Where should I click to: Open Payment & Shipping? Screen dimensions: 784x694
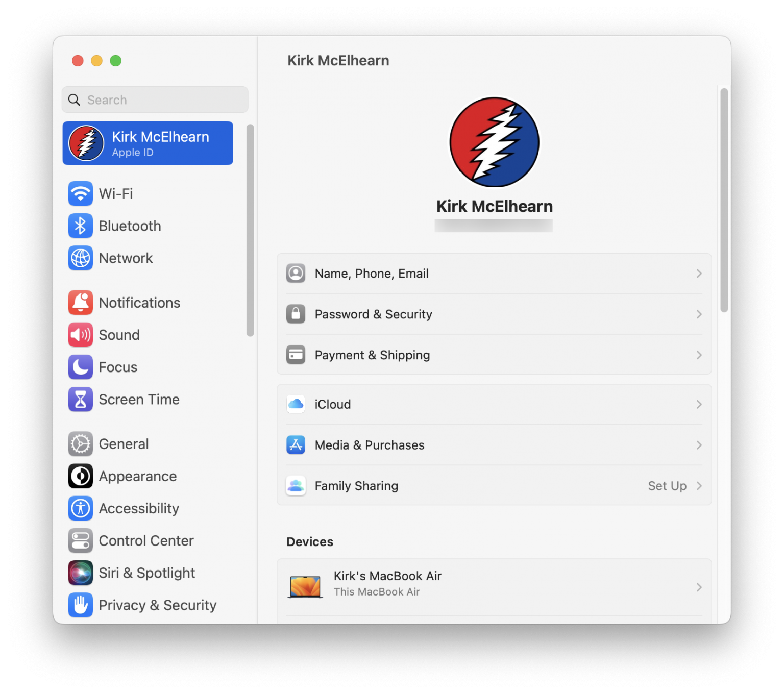(x=494, y=355)
